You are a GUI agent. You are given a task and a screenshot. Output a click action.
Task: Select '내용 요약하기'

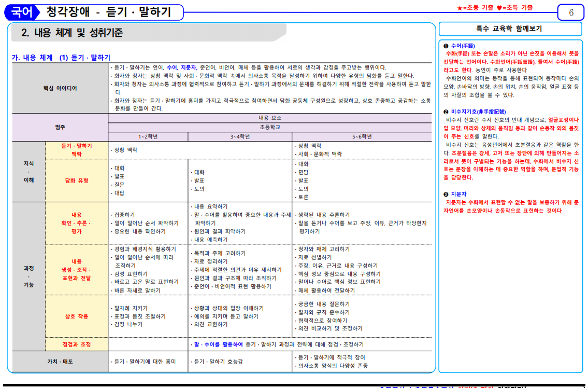click(x=211, y=206)
